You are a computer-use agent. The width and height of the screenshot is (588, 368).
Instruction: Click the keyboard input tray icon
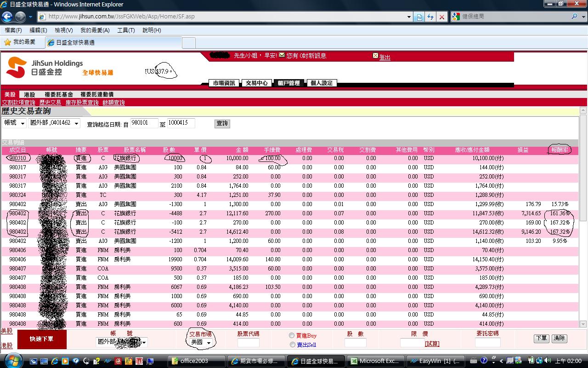(473, 361)
